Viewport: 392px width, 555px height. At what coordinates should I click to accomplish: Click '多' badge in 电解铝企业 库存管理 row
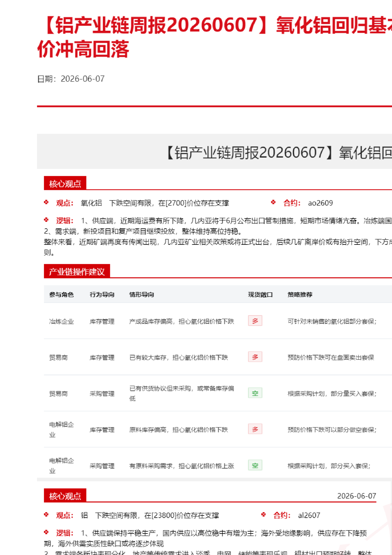[255, 429]
